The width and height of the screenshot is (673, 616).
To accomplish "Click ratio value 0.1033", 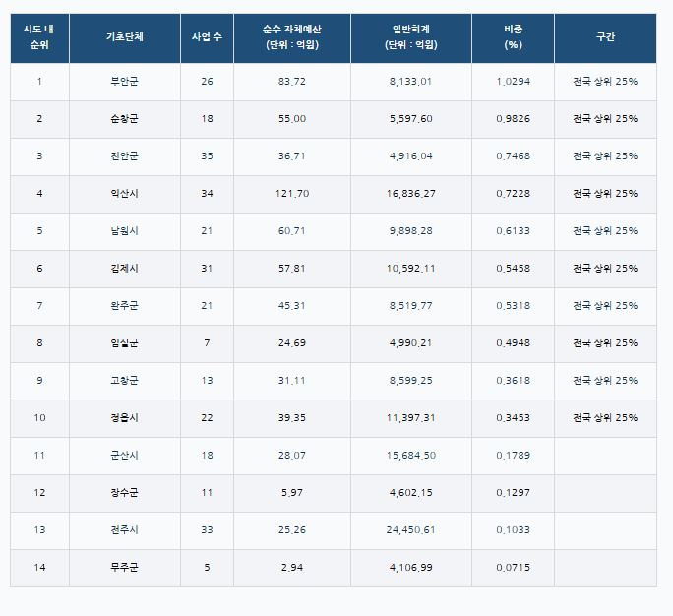I will (x=513, y=529).
